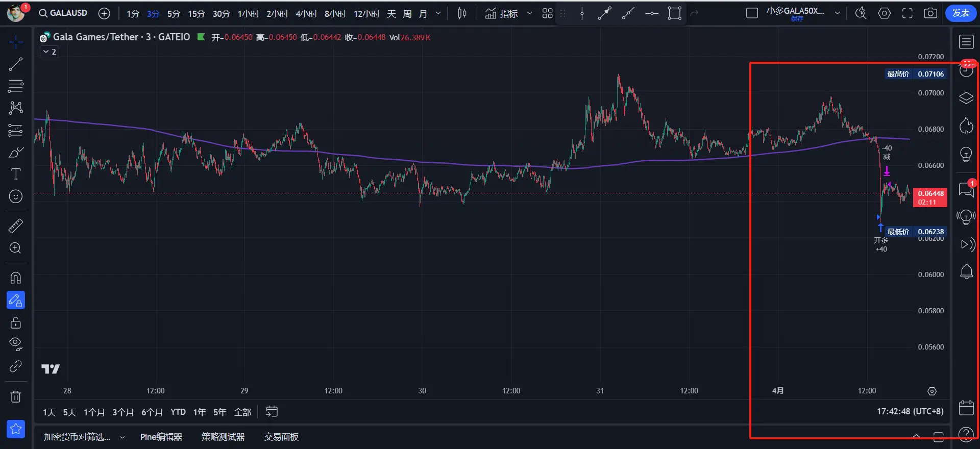Open the 指标 indicators dialog
This screenshot has height=449, width=980.
(501, 14)
